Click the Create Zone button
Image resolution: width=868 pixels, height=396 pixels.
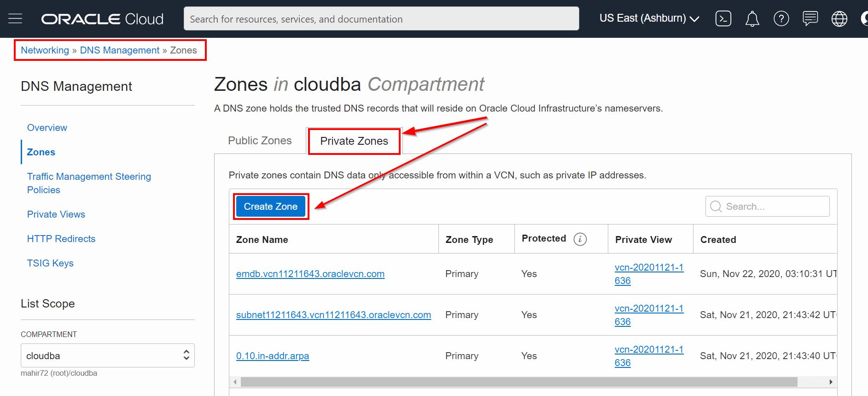pyautogui.click(x=271, y=207)
